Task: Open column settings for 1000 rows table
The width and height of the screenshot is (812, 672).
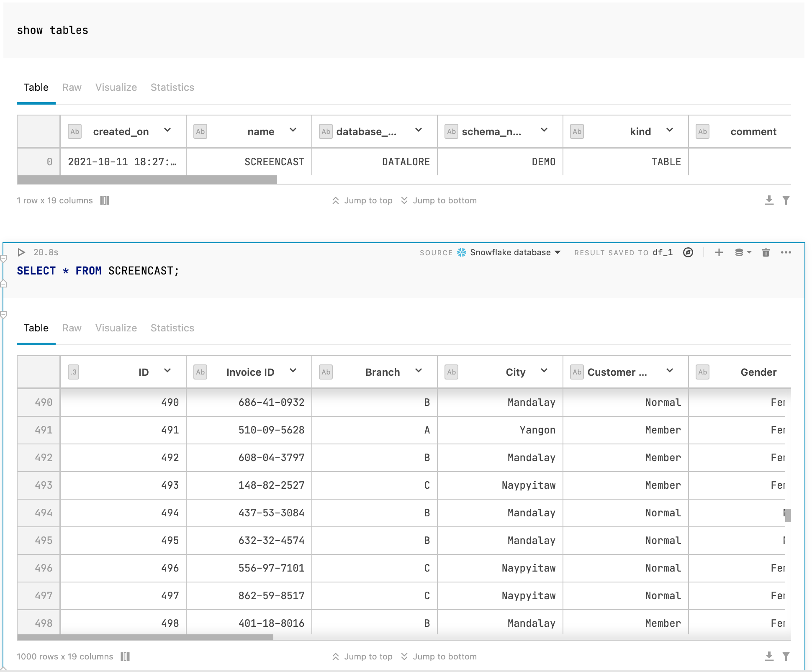Action: [x=125, y=656]
